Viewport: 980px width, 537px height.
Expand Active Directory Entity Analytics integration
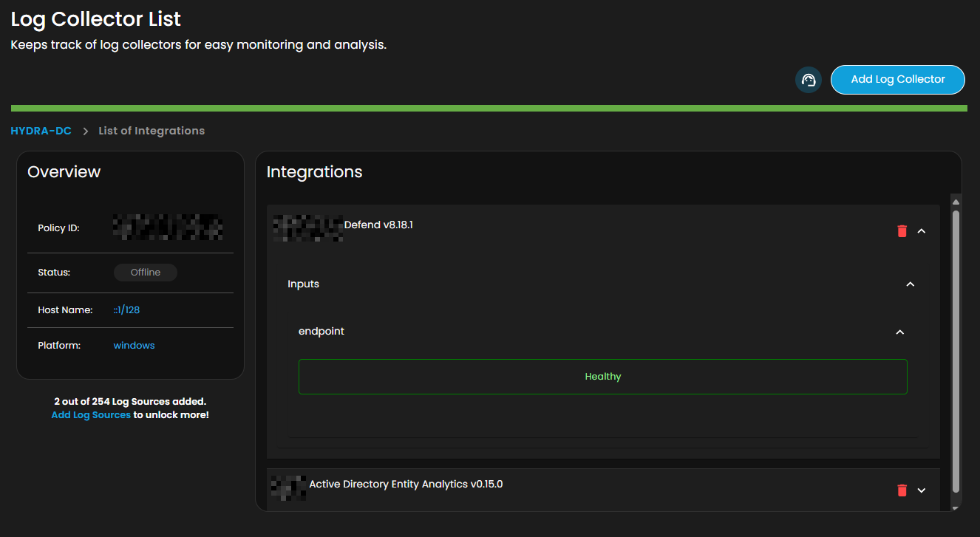click(922, 490)
